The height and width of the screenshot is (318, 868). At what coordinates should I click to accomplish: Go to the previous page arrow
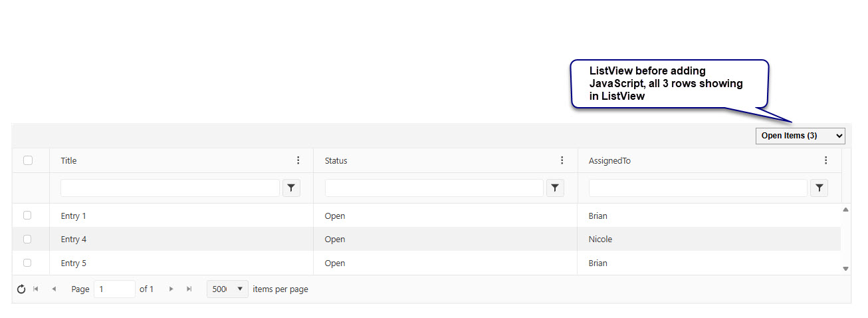(x=54, y=289)
